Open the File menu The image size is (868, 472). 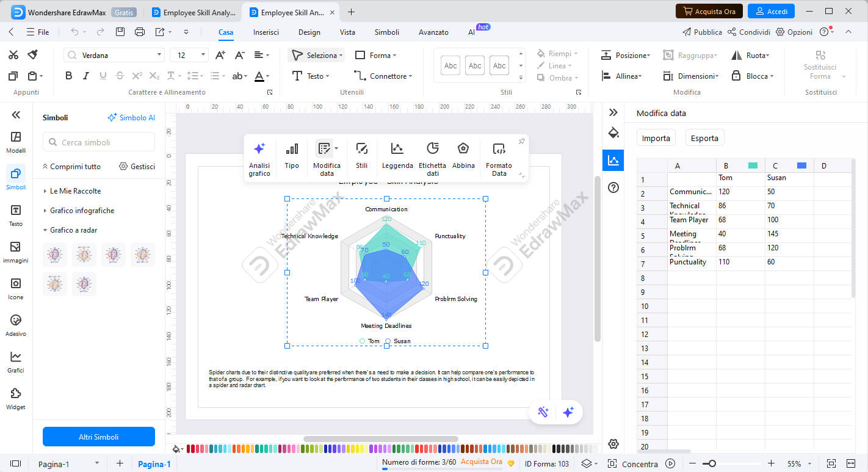tap(38, 32)
